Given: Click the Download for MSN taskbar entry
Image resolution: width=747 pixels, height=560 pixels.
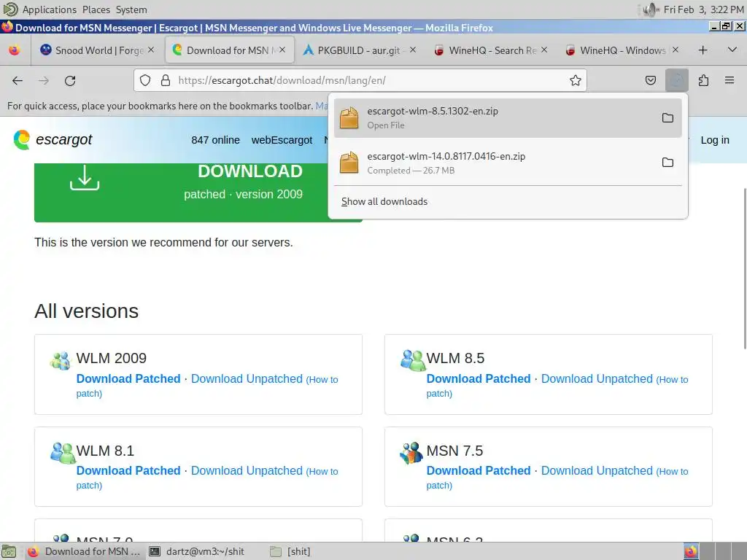Looking at the screenshot, I should click(x=84, y=551).
